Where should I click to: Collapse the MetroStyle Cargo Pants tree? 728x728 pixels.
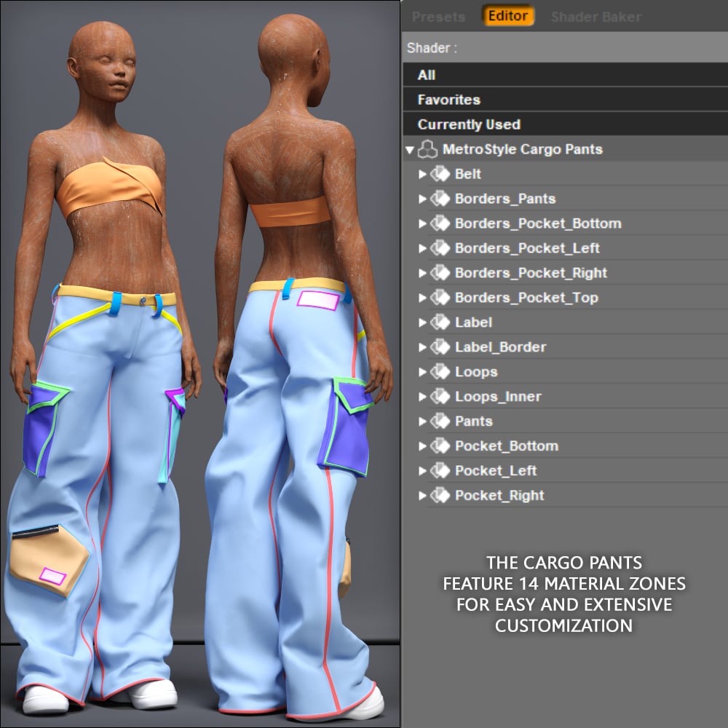click(x=409, y=149)
